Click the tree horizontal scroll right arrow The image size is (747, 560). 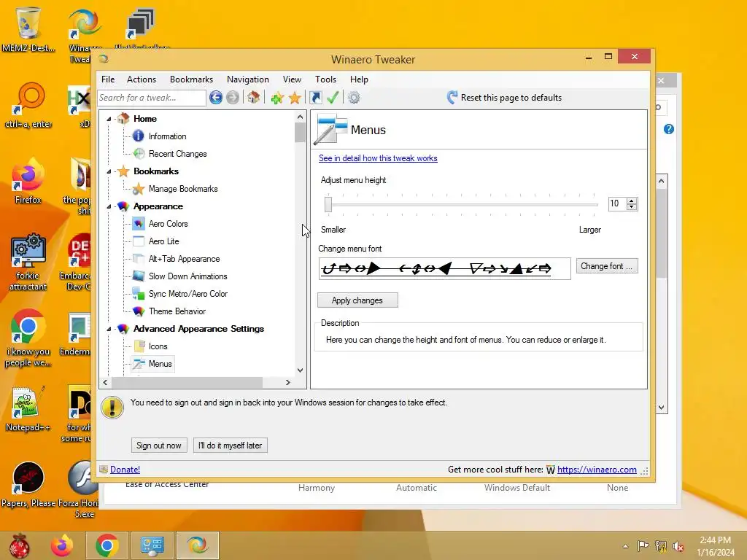(x=287, y=382)
